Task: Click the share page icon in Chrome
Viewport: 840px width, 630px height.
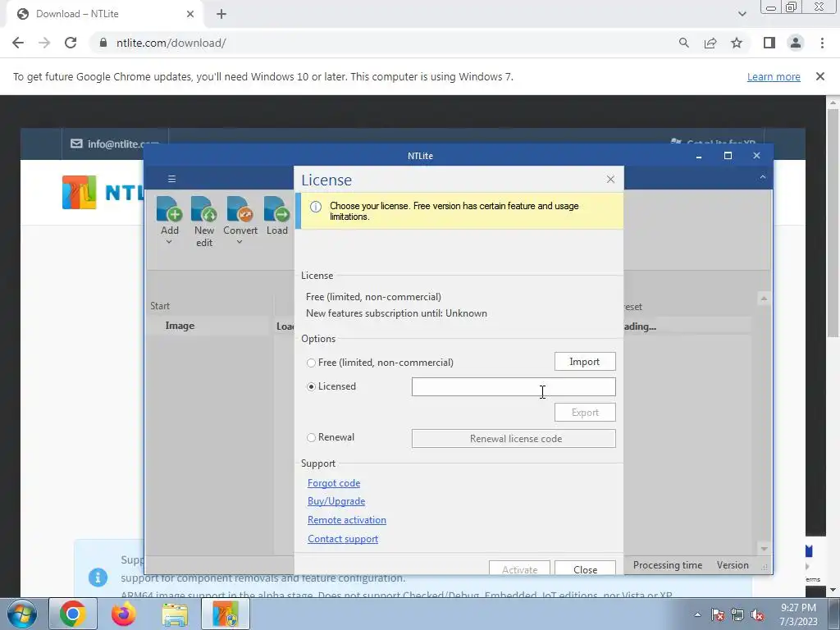Action: (710, 43)
